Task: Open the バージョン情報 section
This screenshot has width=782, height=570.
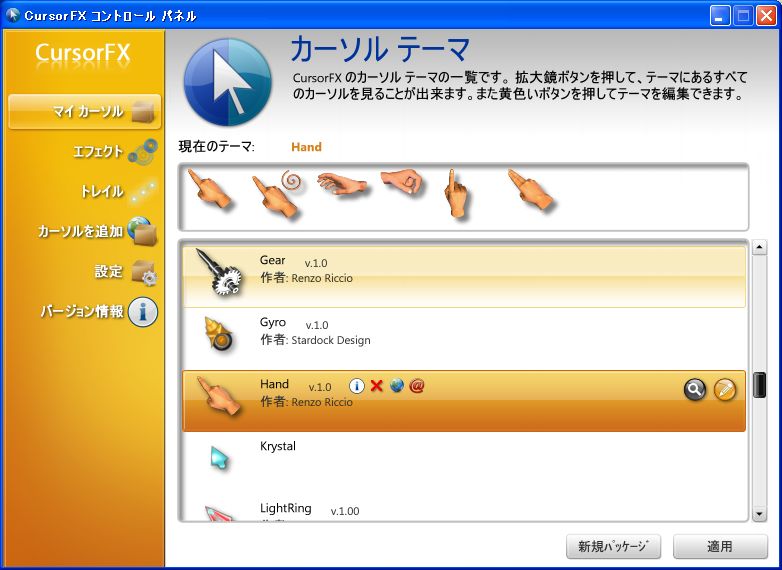Action: [82, 311]
